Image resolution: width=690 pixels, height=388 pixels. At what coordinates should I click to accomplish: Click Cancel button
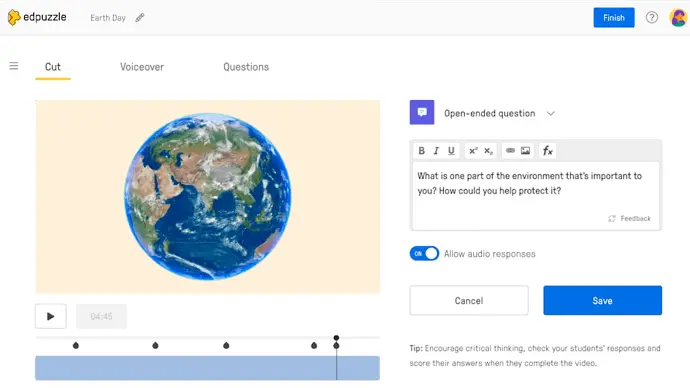point(469,300)
